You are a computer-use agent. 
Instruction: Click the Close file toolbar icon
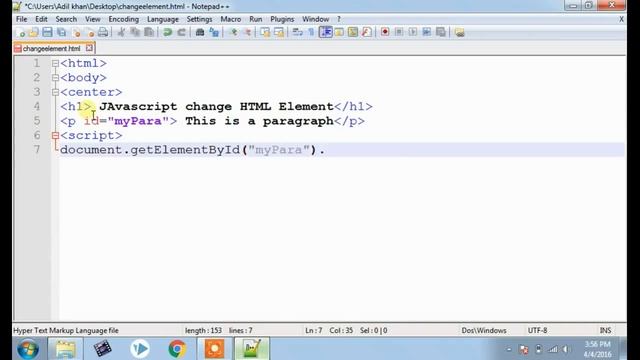[76, 32]
